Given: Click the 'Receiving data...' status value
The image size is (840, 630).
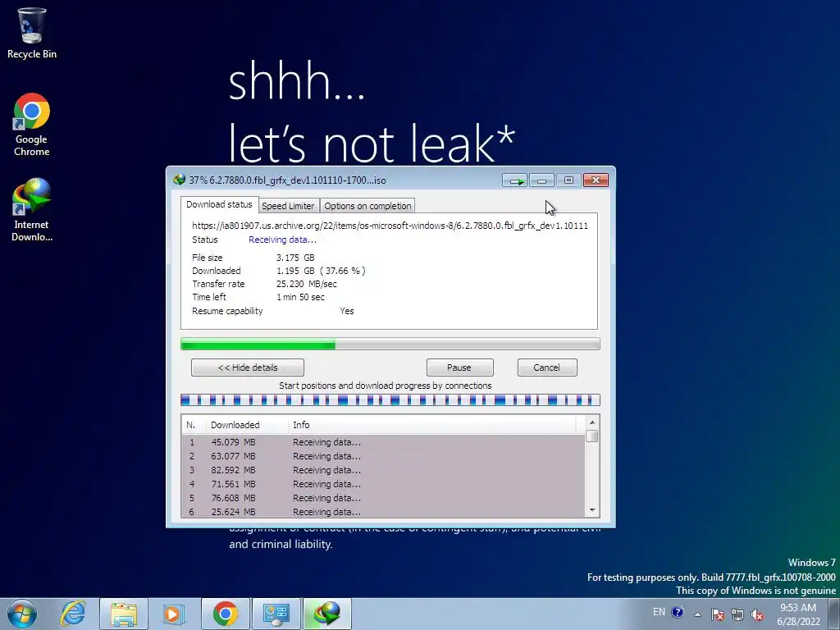Looking at the screenshot, I should [282, 240].
